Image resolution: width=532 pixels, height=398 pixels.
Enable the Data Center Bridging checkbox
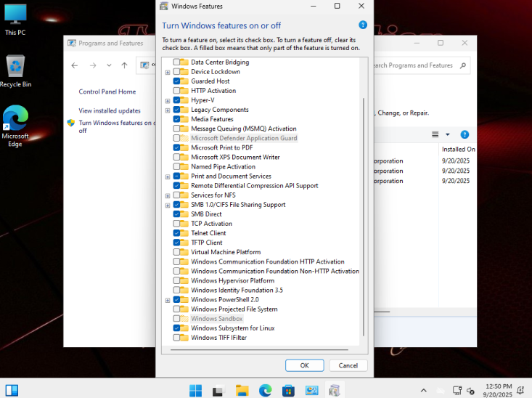tap(176, 62)
